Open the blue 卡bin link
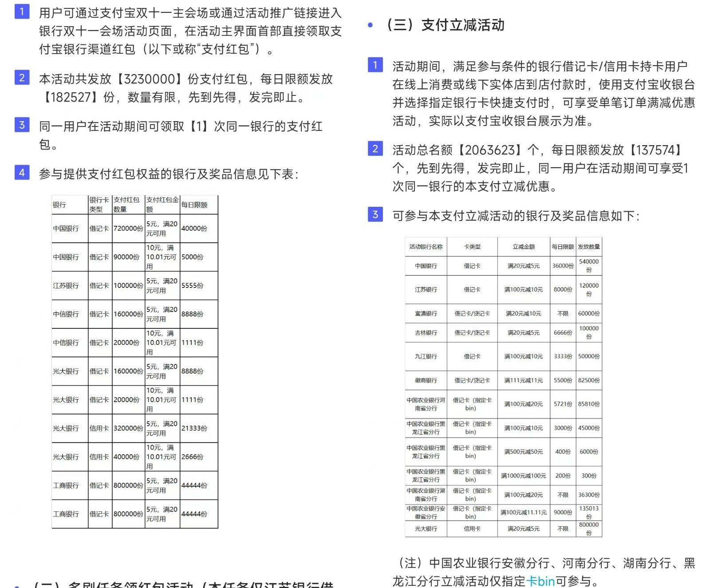The image size is (710, 588). click(x=540, y=581)
